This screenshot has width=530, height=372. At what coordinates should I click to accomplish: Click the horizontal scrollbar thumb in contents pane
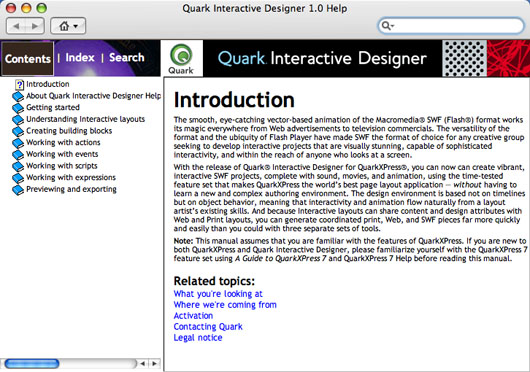click(32, 364)
